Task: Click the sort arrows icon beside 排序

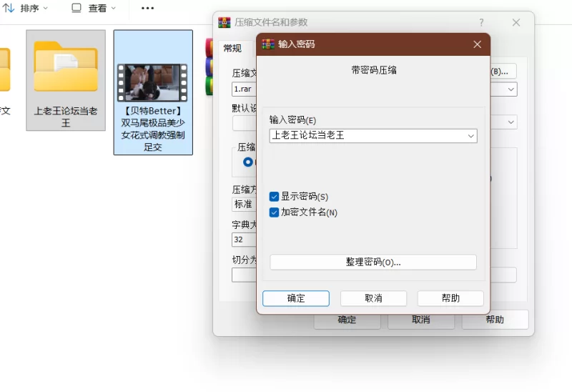Action: [x=9, y=8]
